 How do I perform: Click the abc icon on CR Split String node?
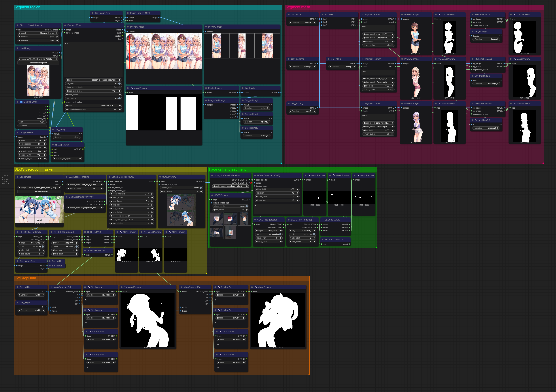21,102
